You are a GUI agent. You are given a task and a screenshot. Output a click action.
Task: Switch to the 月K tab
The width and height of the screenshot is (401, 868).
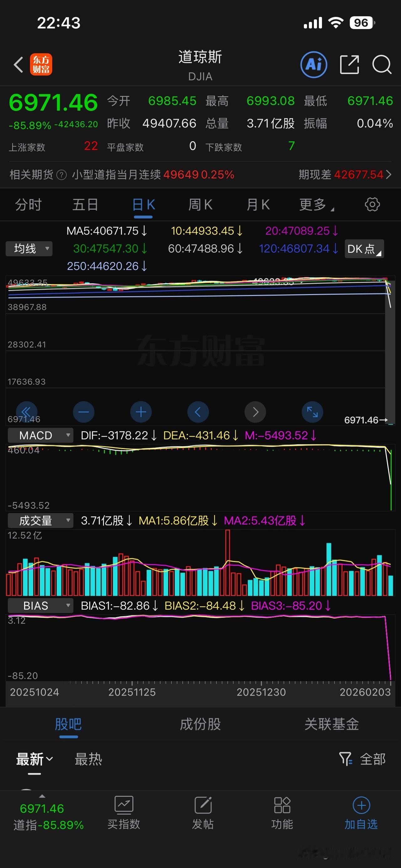pos(258,204)
